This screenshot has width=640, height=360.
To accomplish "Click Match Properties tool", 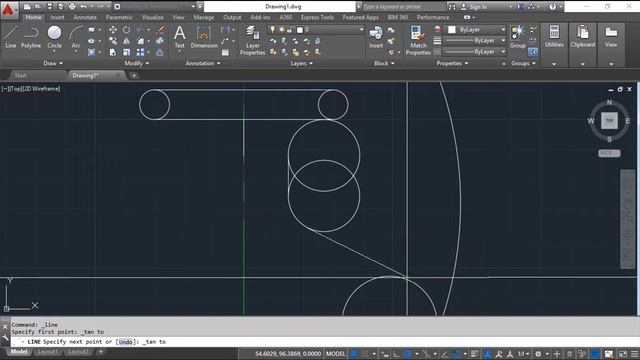I will [x=418, y=40].
